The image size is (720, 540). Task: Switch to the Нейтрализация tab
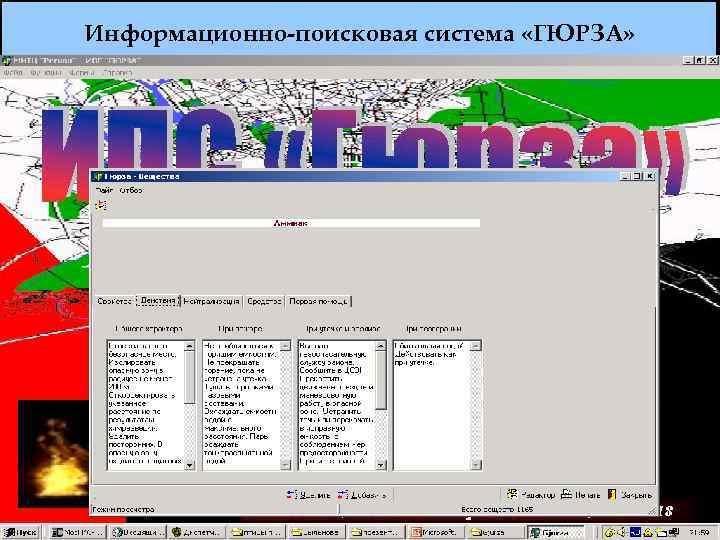point(211,301)
